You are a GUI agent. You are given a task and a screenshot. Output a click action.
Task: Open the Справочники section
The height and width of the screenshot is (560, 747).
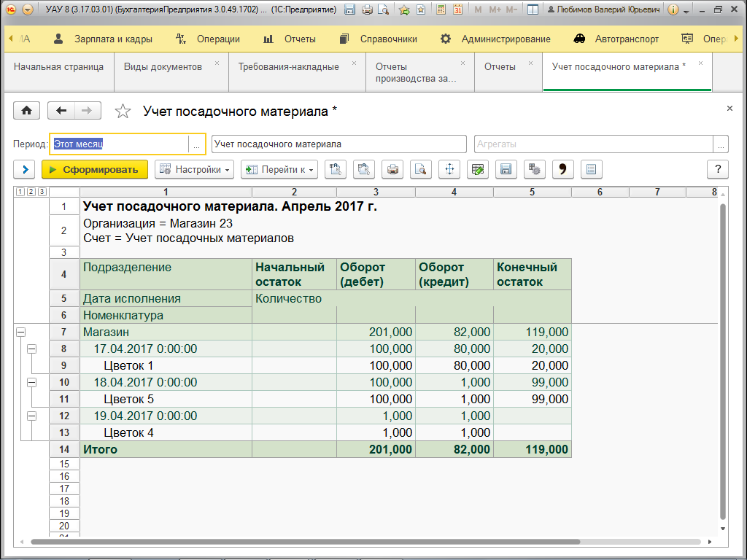coord(379,39)
